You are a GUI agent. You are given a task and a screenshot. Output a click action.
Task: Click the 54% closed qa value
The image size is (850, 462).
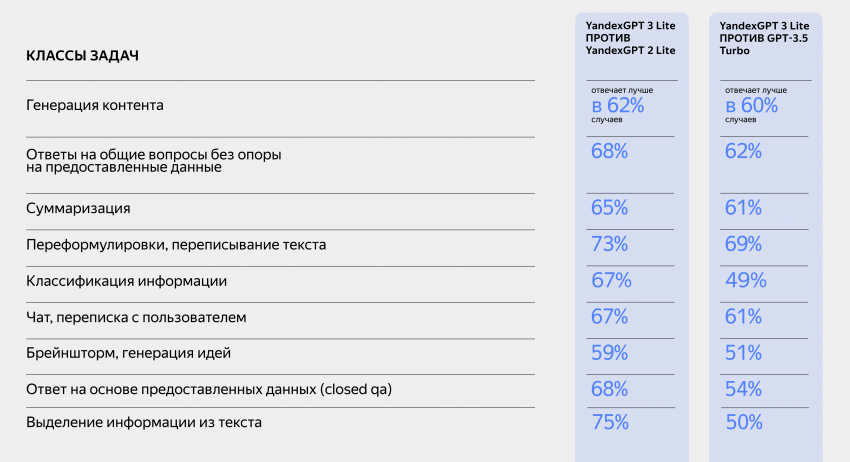744,388
